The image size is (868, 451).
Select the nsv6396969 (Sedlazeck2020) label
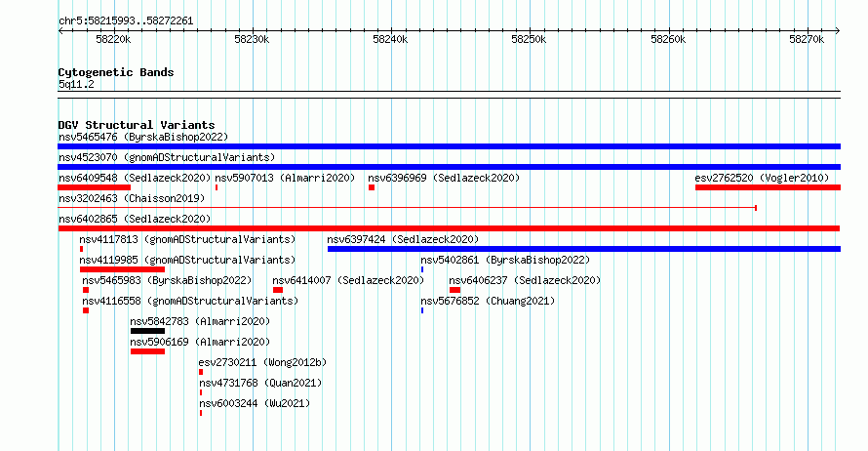point(444,178)
